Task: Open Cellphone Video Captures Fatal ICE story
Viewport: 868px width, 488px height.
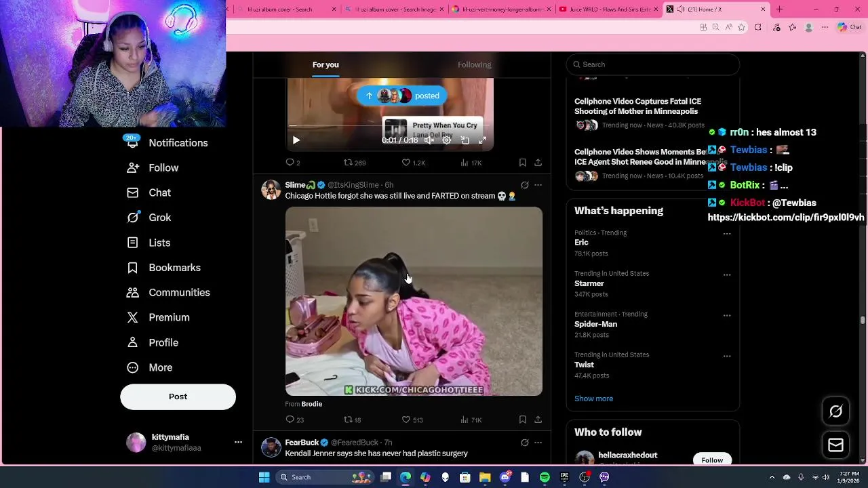Action: [637, 106]
